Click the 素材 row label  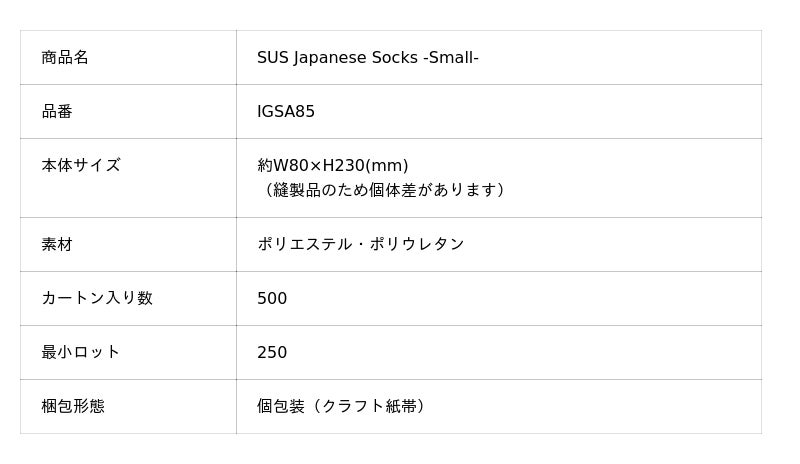[x=57, y=244]
